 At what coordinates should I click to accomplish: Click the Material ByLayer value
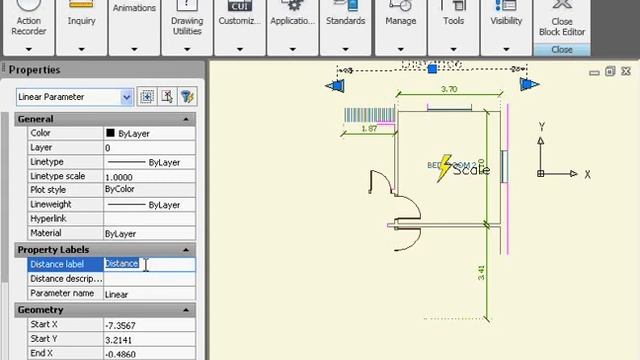tap(149, 233)
